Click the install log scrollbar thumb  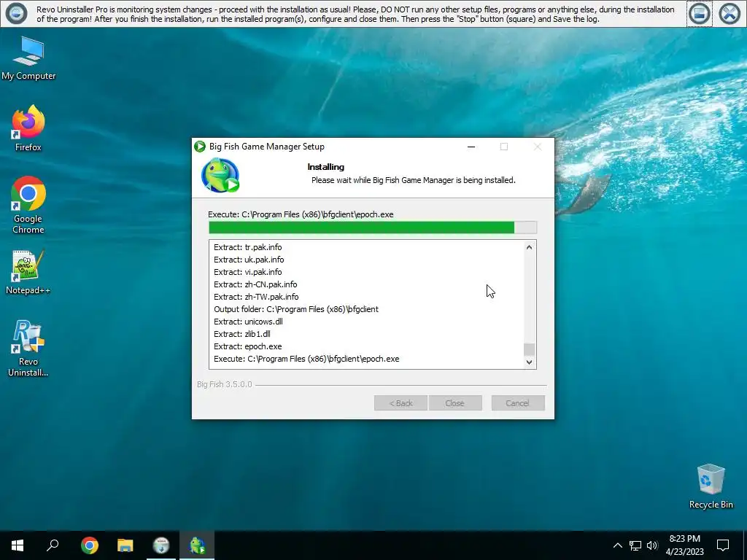pos(529,349)
